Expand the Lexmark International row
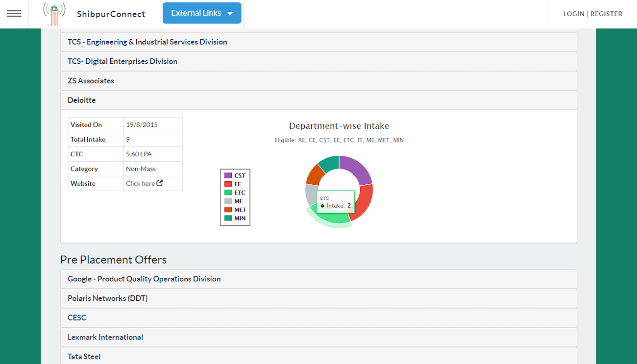 [x=105, y=338]
